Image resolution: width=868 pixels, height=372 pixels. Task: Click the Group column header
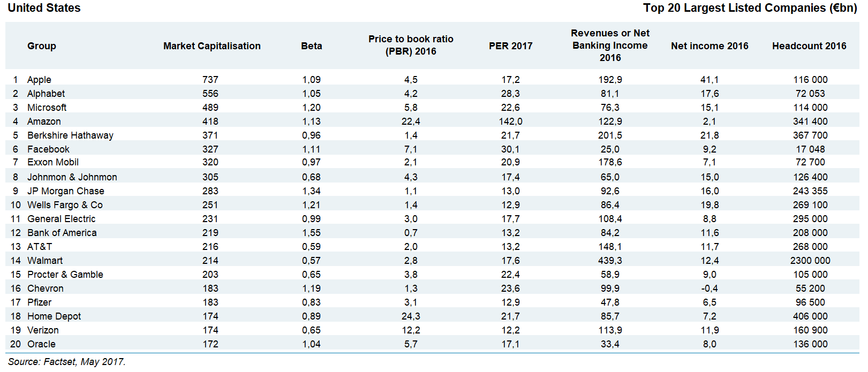pos(42,46)
